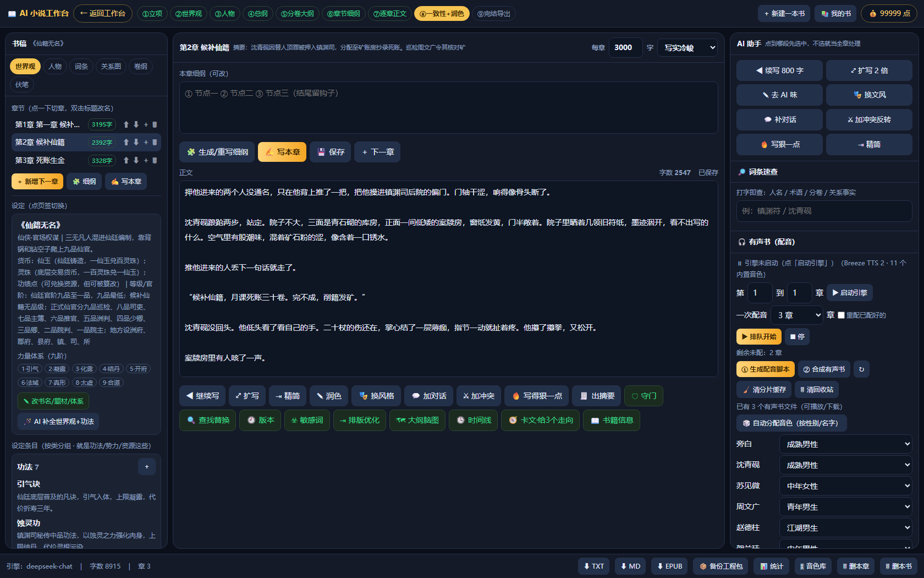The height and width of the screenshot is (578, 924).
Task: Toggle the 重配已配好的 checkbox
Action: coord(841,315)
